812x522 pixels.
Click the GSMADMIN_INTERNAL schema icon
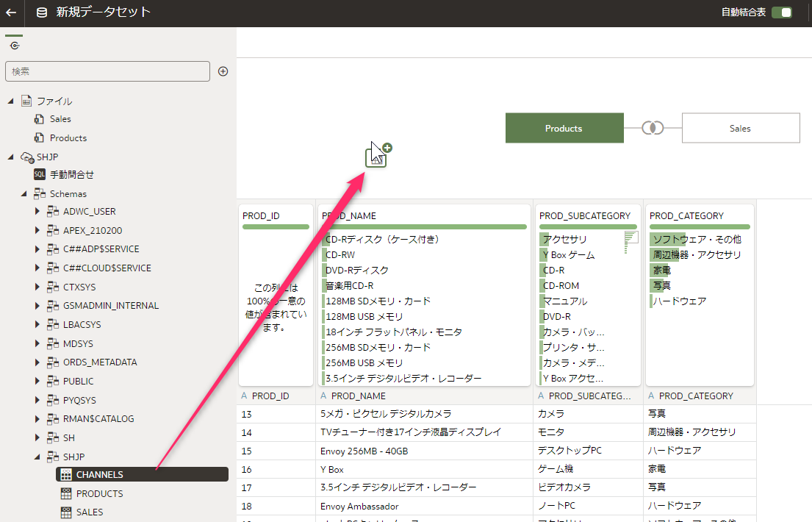click(53, 306)
